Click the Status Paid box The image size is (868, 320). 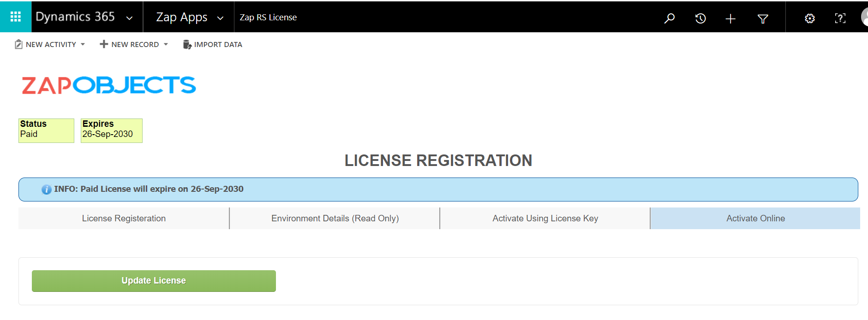46,130
